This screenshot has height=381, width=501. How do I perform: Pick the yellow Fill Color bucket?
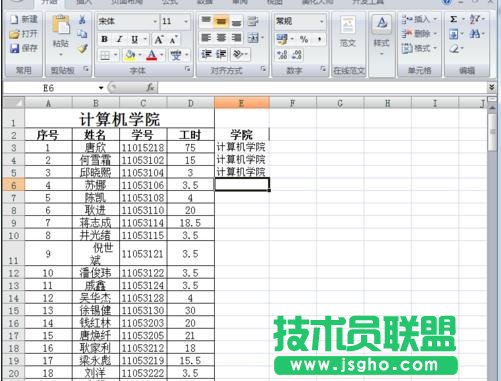129,55
